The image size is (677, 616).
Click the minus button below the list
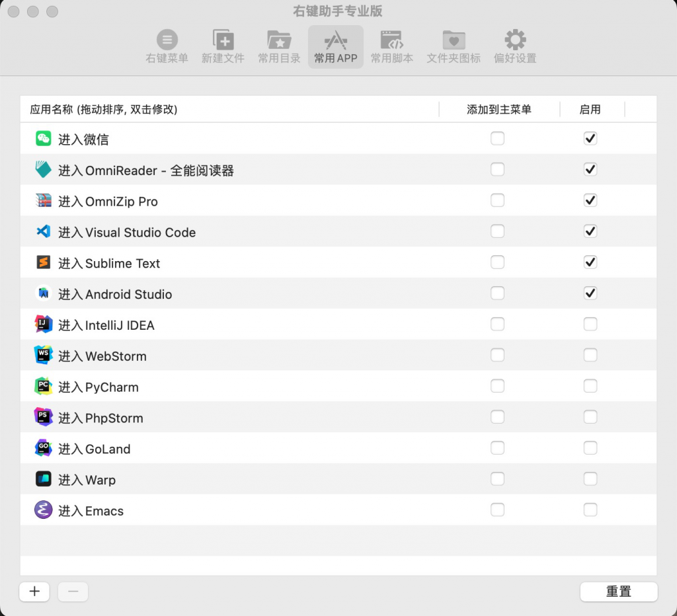[73, 592]
